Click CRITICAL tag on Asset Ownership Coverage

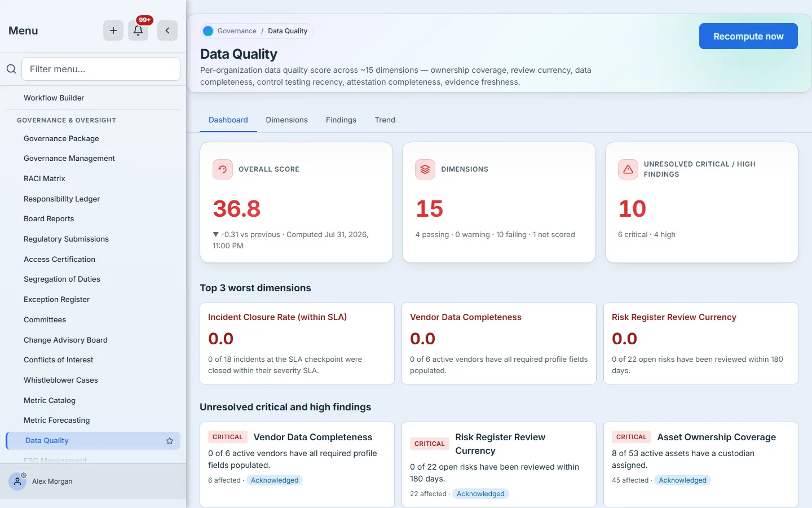[x=632, y=437]
